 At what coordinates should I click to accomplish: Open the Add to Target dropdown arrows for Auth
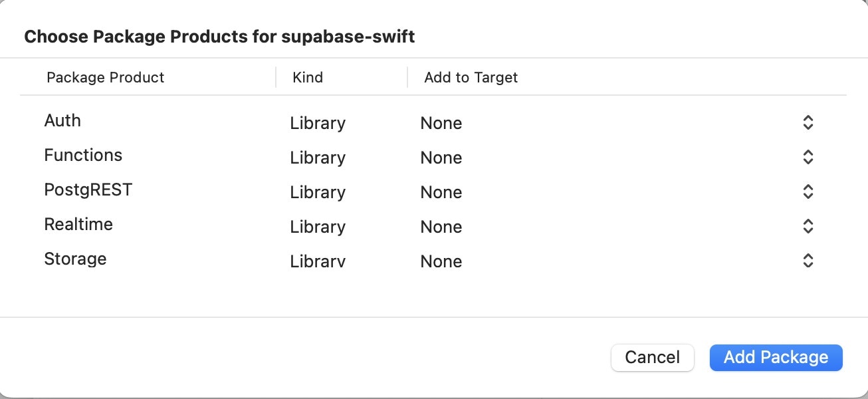pos(808,123)
